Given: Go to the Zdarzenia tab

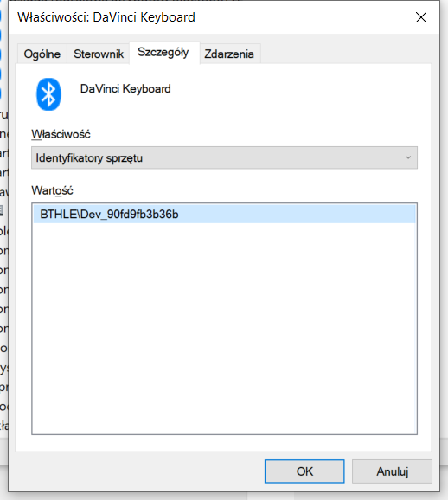Looking at the screenshot, I should 229,54.
